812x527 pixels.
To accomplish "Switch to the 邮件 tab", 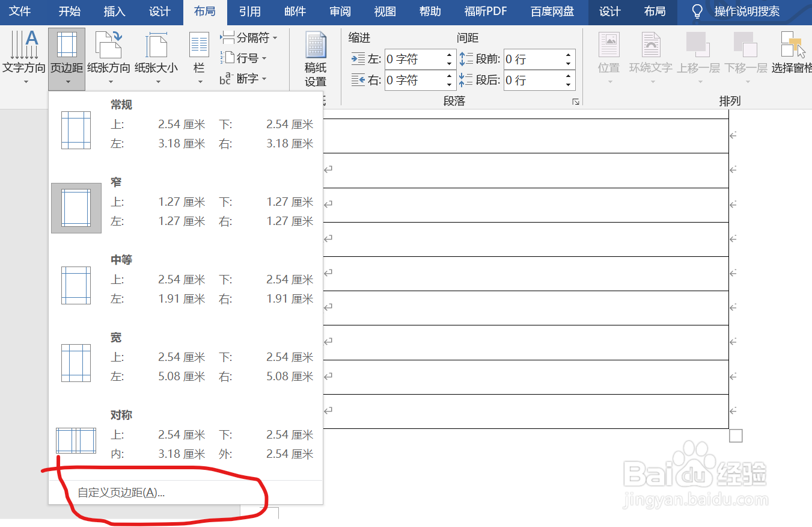I will pos(295,11).
